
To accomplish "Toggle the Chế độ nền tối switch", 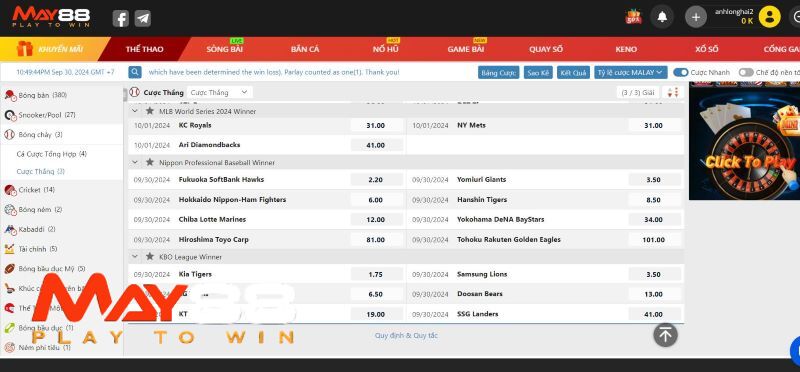I will click(x=746, y=72).
